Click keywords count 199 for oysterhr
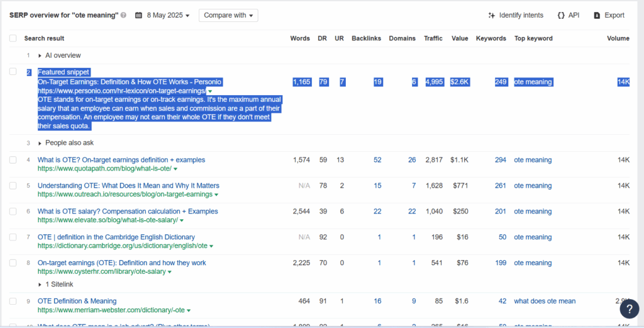The image size is (644, 328). coord(501,263)
